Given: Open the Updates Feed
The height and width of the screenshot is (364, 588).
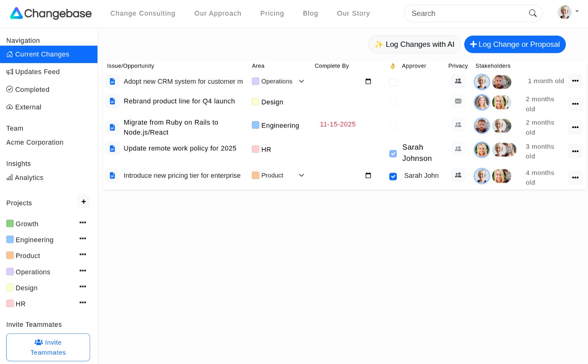Looking at the screenshot, I should 37,72.
